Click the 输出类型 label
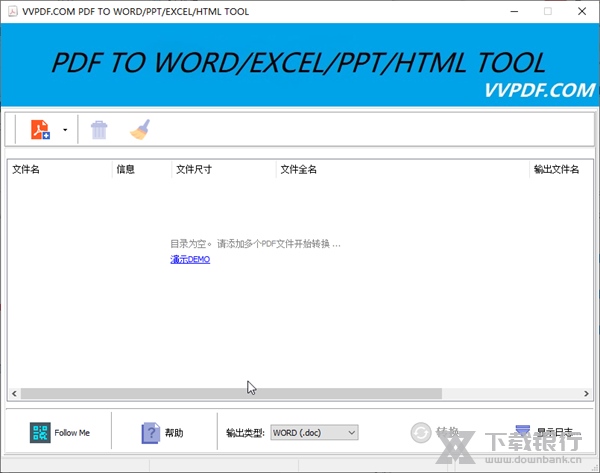The height and width of the screenshot is (473, 600). point(245,433)
